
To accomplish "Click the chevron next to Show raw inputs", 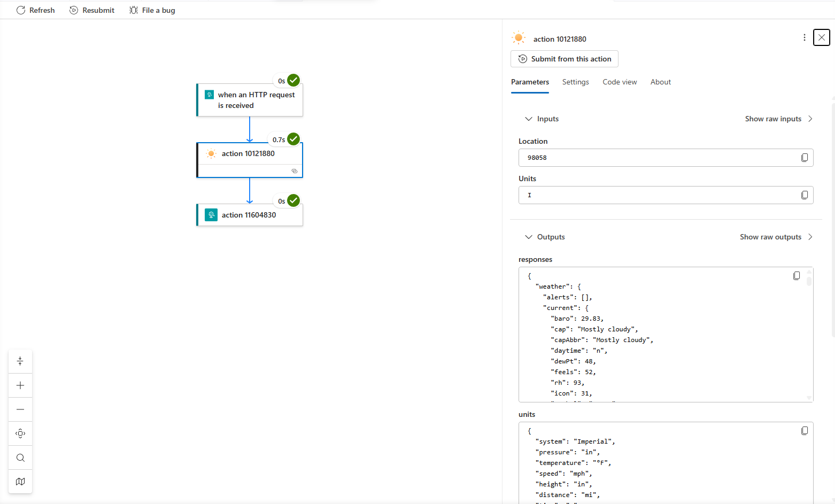I will tap(810, 119).
